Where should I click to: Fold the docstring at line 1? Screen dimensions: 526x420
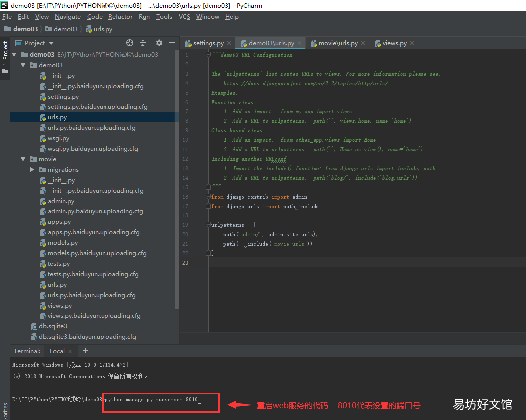(x=208, y=55)
